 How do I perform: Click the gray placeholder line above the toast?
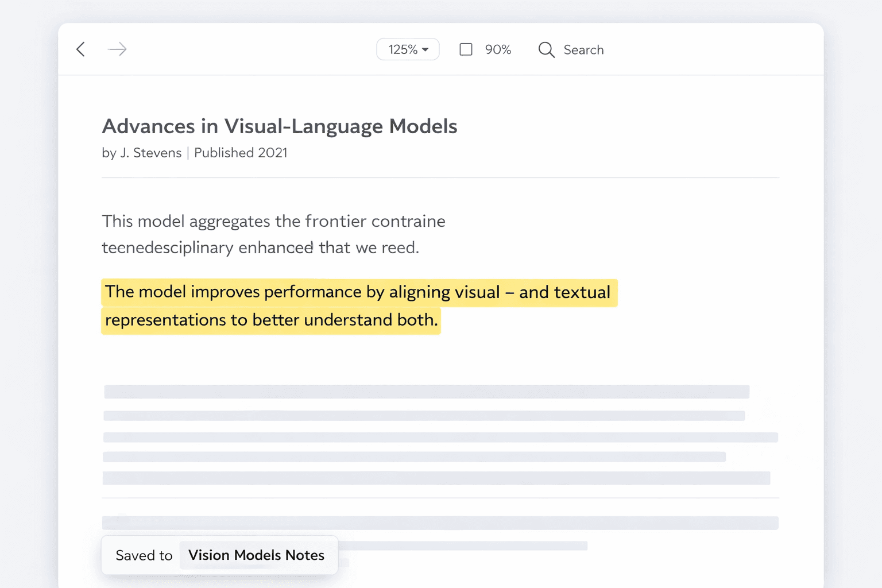tap(440, 523)
